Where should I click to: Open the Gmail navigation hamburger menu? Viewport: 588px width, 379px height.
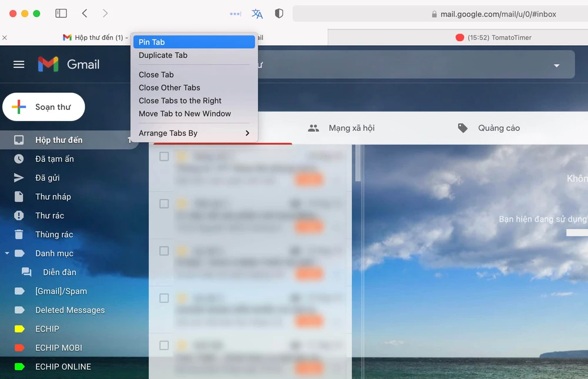(18, 65)
